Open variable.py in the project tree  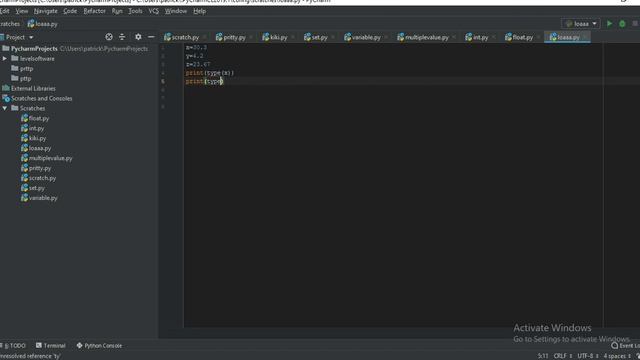coord(39,198)
